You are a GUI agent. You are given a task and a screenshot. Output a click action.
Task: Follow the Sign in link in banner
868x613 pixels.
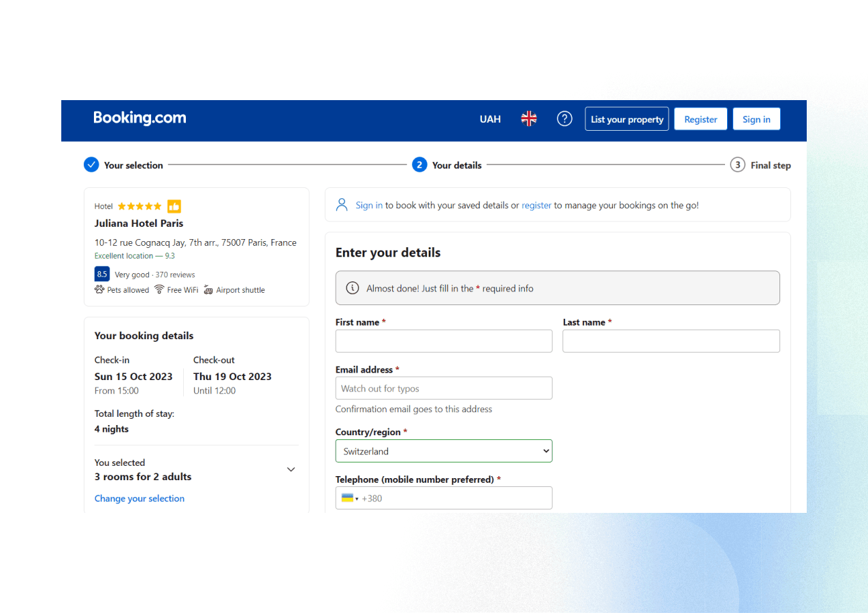[369, 205]
